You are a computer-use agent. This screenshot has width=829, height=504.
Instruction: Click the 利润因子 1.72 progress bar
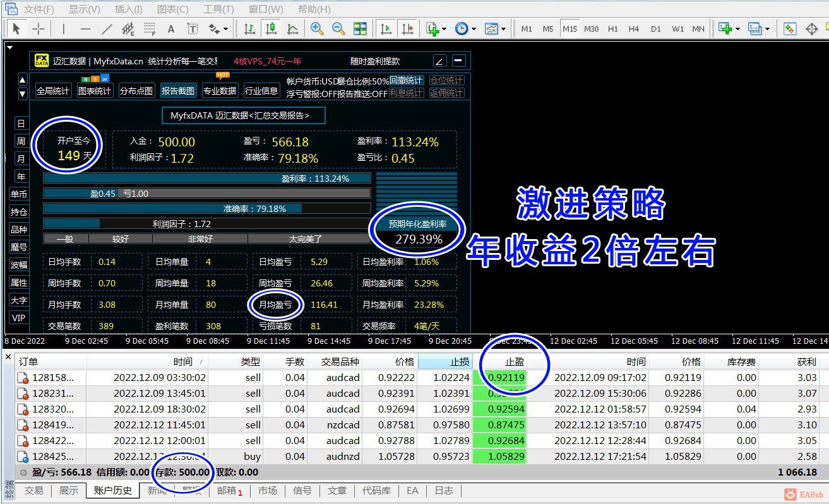pos(207,224)
